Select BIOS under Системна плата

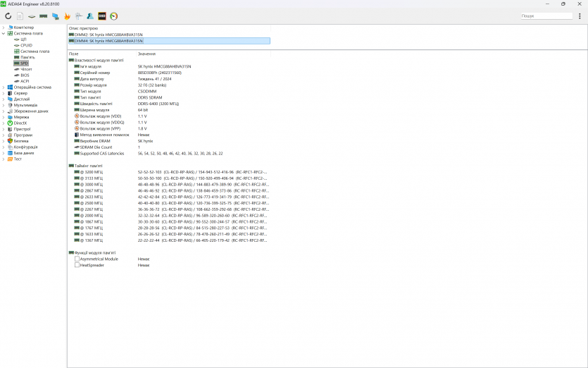(x=25, y=75)
